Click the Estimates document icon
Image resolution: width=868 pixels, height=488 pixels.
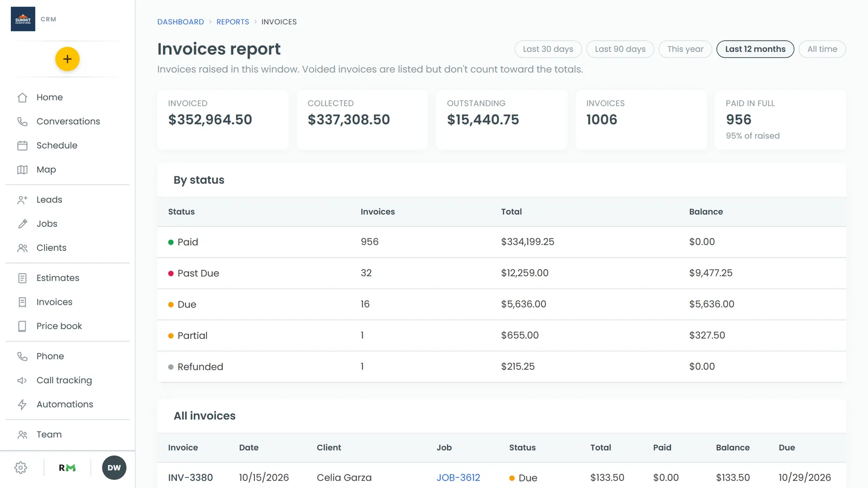point(22,278)
